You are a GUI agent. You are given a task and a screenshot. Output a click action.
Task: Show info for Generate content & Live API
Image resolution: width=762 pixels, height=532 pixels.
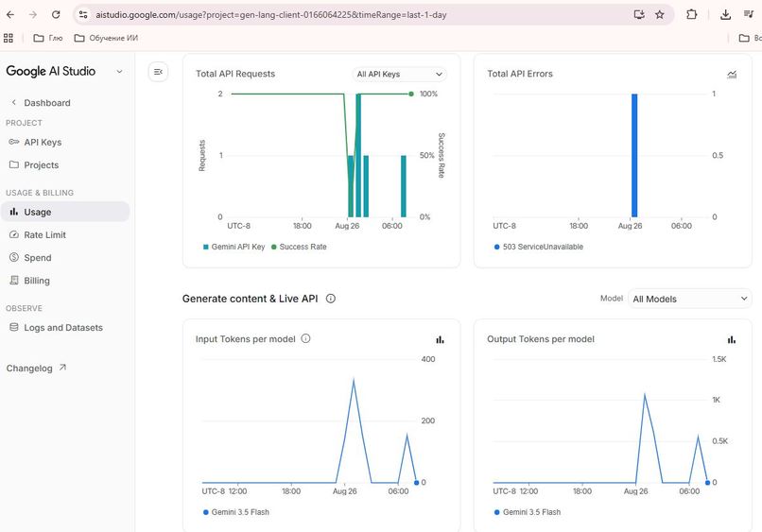[x=331, y=299]
